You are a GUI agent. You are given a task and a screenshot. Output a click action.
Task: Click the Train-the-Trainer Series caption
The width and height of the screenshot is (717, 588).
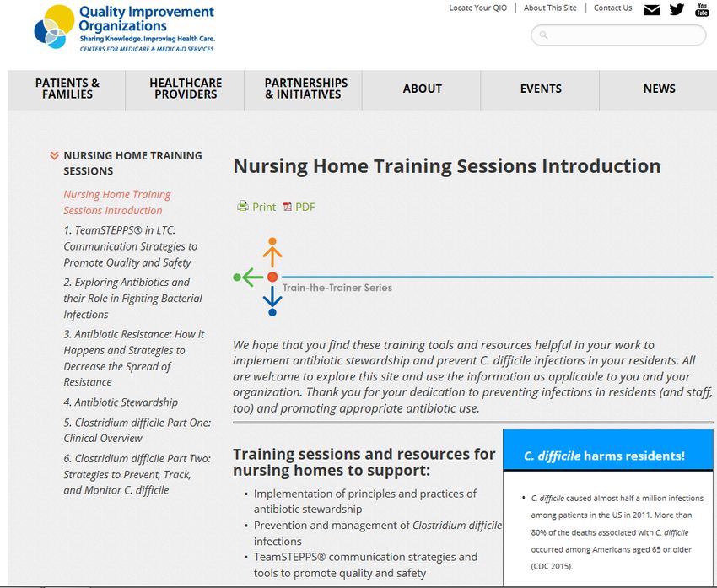coord(337,288)
